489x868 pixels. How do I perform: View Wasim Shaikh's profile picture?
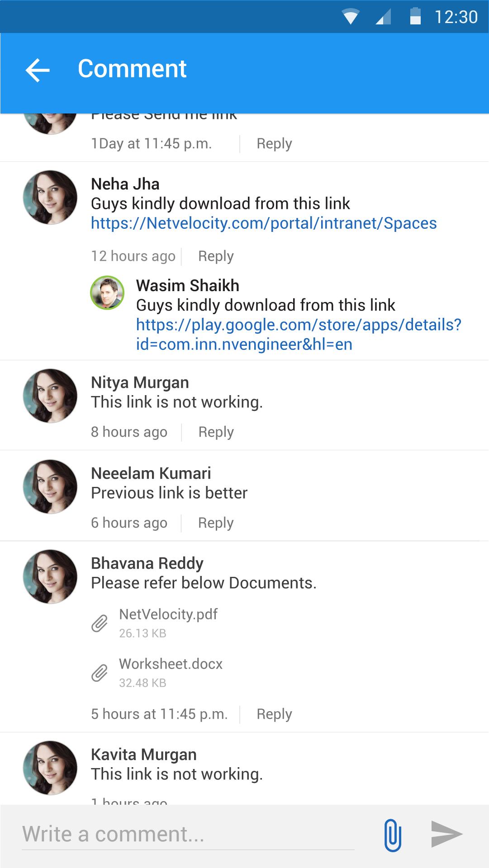[107, 292]
